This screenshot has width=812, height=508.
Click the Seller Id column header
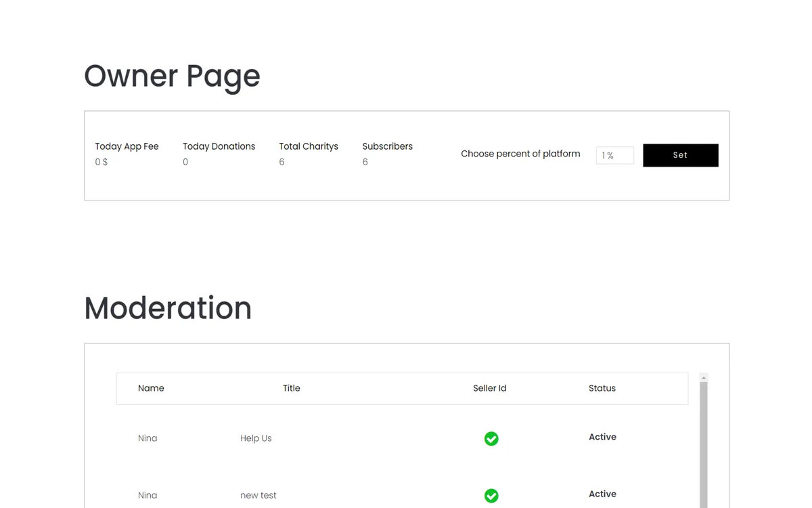490,388
